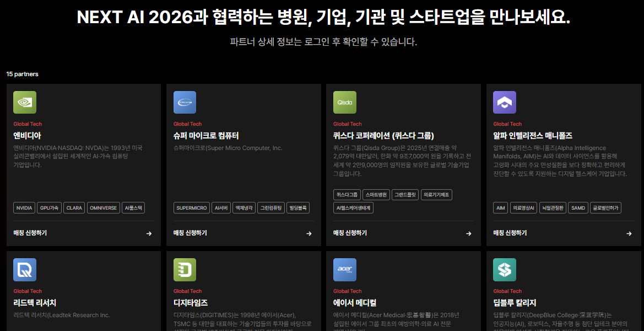The height and width of the screenshot is (331, 644).
Task: Select the 의료기기제조 tag
Action: [x=437, y=195]
